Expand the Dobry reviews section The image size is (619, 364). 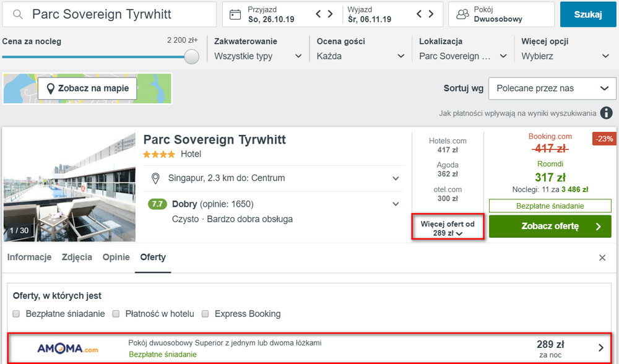(396, 204)
